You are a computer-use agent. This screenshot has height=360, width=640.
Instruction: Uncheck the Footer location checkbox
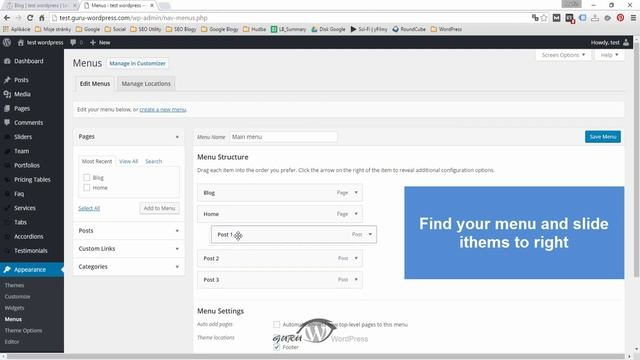coord(276,347)
